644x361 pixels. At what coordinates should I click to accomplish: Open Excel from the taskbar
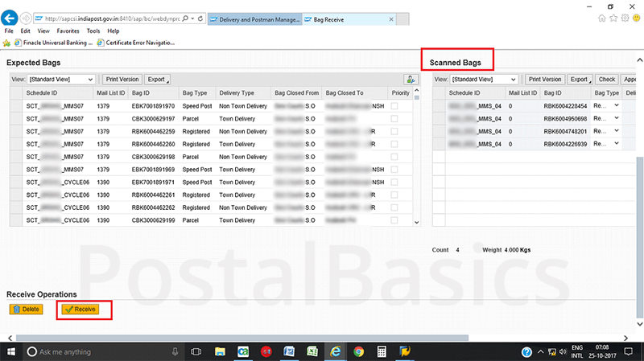coord(312,351)
